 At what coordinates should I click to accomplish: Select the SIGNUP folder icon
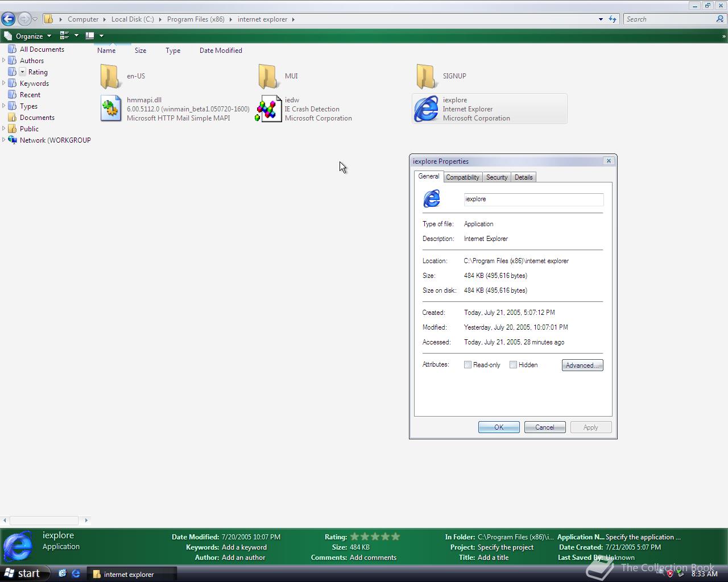(427, 76)
